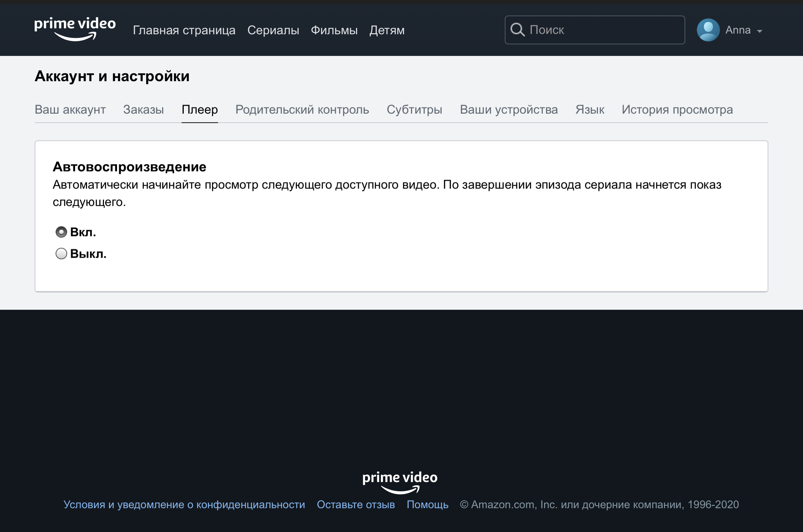This screenshot has height=532, width=803.
Task: Click Условия и уведомление о конфиденциальности link
Action: pos(184,504)
